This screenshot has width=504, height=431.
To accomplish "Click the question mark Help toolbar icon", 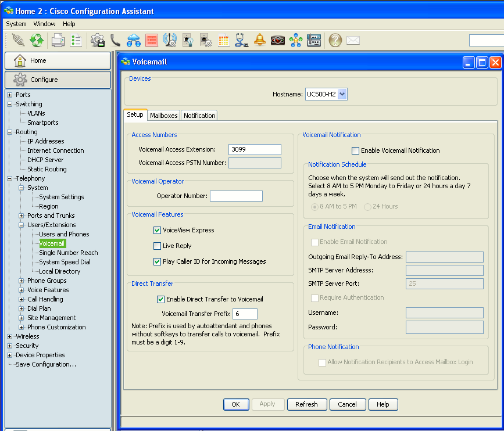I will click(x=335, y=41).
